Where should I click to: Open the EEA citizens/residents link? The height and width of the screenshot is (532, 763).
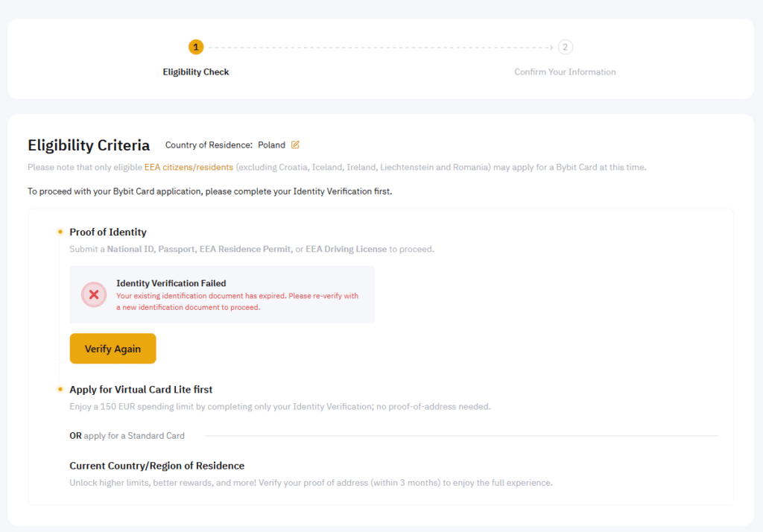click(x=189, y=167)
